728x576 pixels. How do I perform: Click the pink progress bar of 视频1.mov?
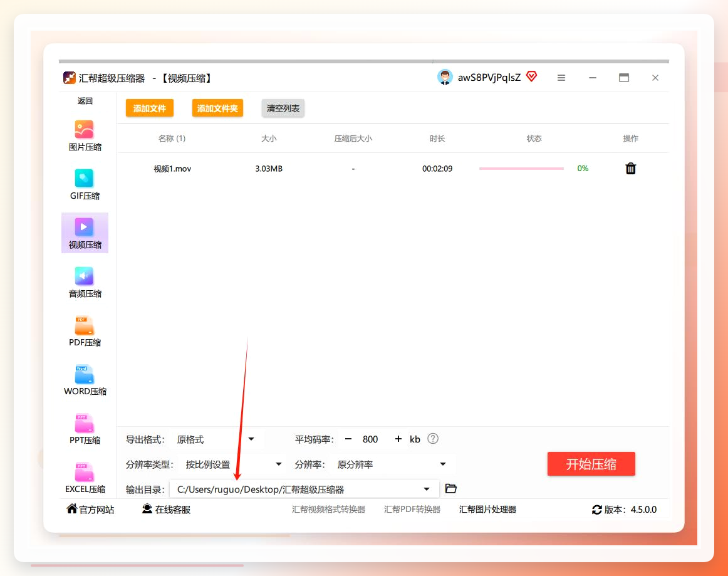(521, 169)
